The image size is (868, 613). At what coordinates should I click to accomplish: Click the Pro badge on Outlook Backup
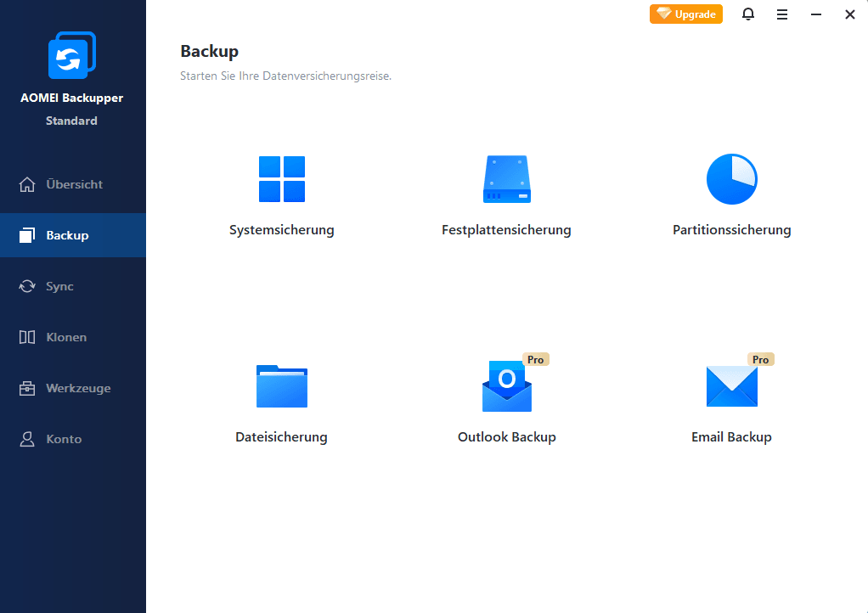point(535,359)
